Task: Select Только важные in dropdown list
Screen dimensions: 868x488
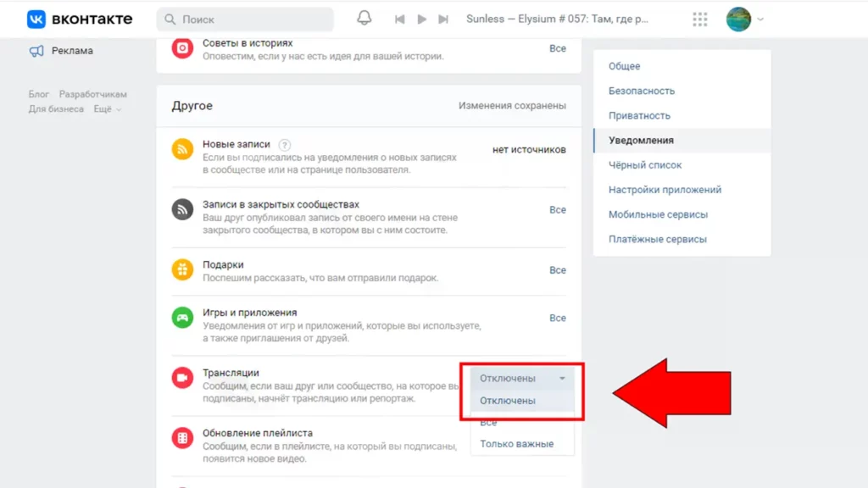Action: (516, 444)
